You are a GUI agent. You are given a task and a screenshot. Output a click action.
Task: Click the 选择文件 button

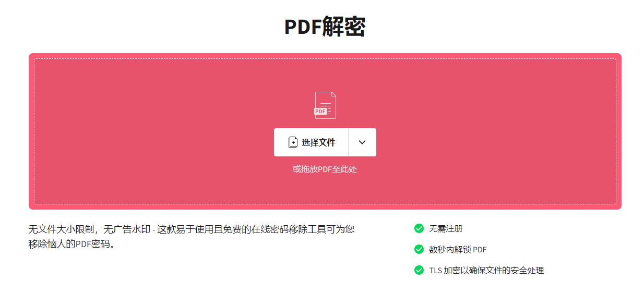click(311, 142)
